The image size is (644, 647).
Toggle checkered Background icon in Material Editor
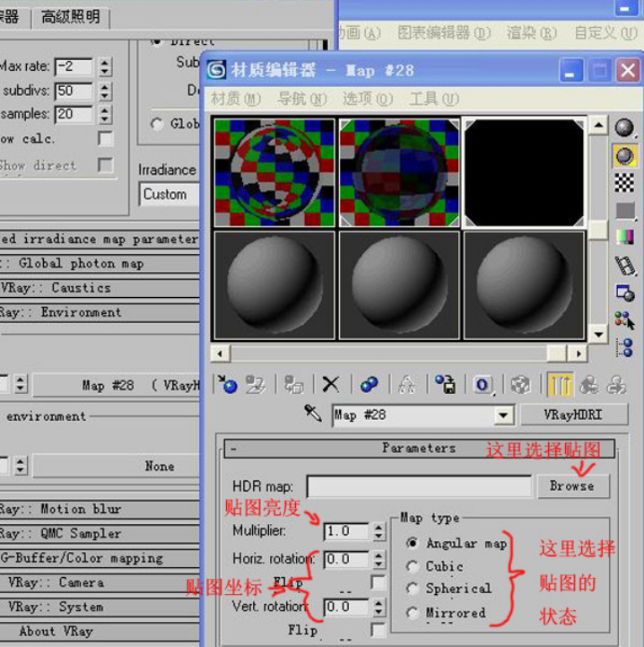(x=624, y=183)
